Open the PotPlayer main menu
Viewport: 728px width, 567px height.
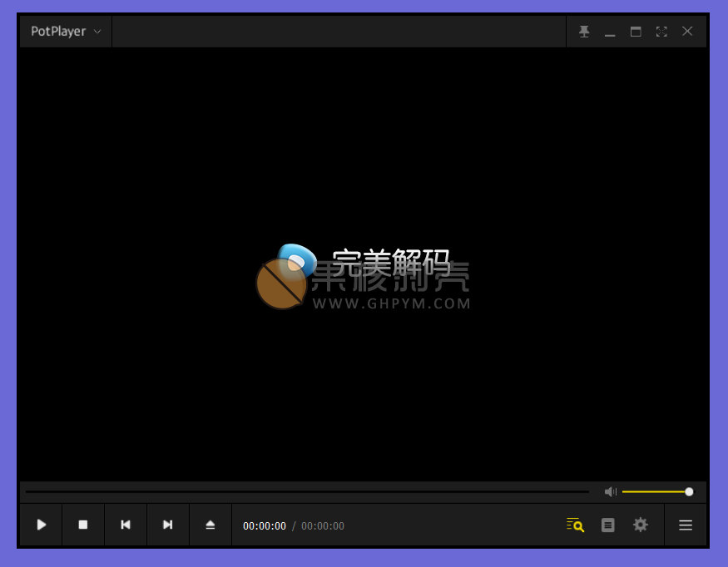[x=58, y=31]
